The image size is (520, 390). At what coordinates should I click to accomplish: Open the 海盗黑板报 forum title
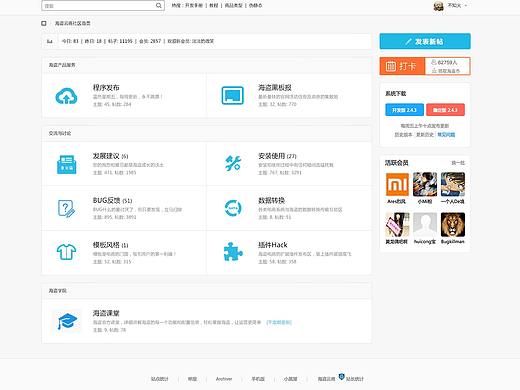point(275,88)
